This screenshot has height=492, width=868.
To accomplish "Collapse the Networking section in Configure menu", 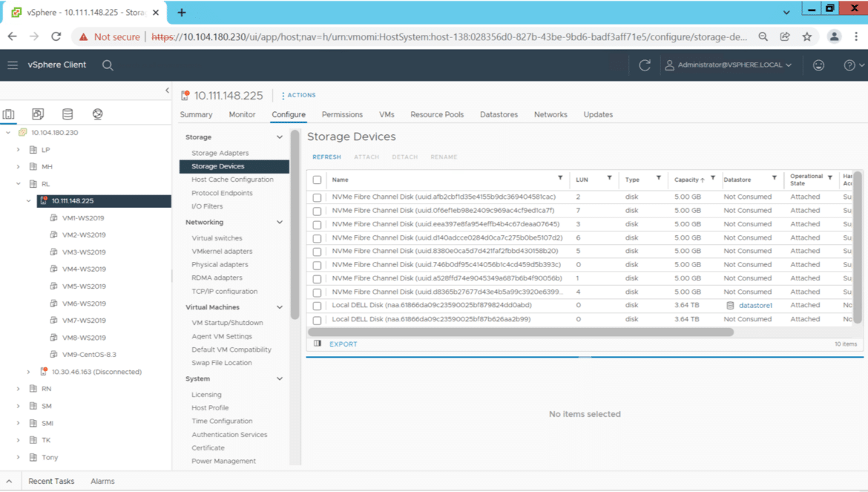I will (280, 223).
